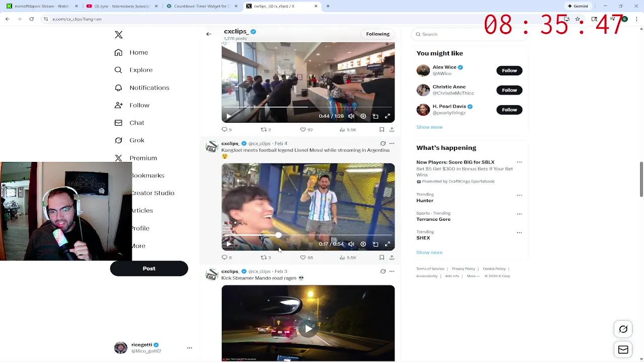Play the top restaurant video
The image size is (644, 362).
(x=229, y=116)
